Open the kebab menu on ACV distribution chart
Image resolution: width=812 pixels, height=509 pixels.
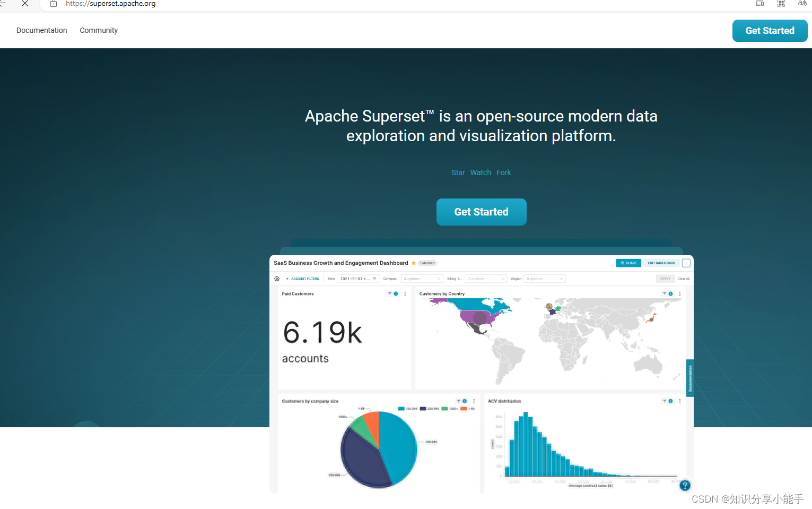[680, 401]
